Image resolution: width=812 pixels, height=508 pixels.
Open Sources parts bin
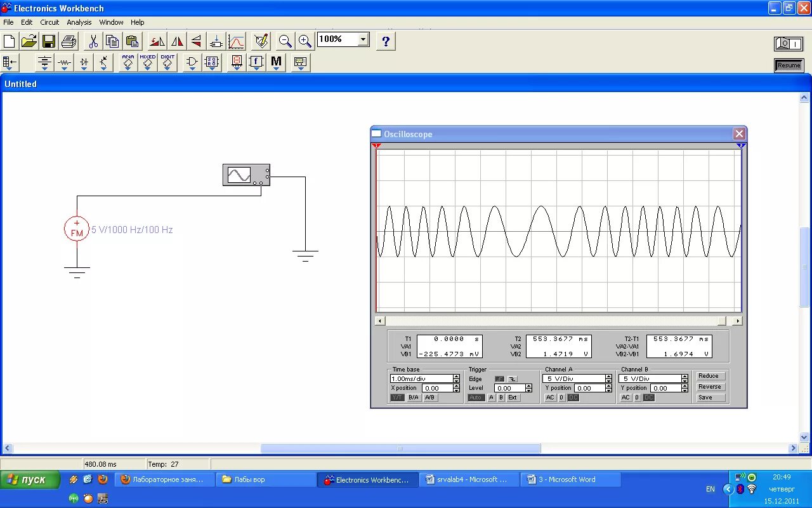[x=44, y=62]
